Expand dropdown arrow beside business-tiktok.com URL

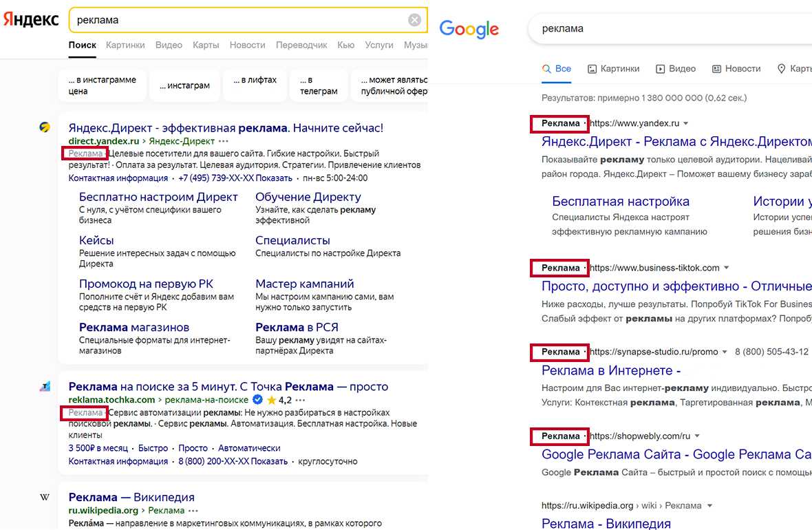(726, 268)
